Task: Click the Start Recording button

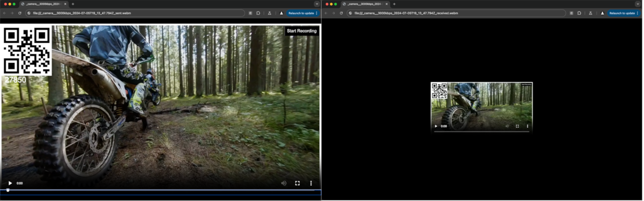Action: [x=302, y=31]
